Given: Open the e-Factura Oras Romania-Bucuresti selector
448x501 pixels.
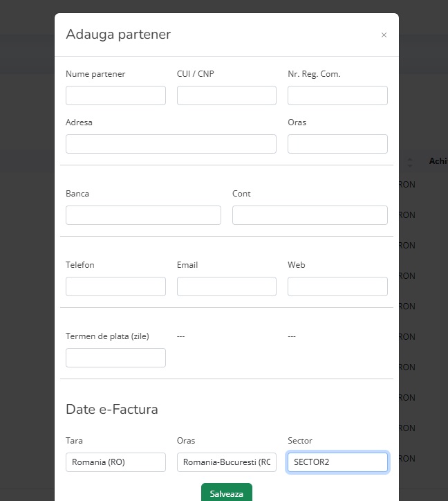Looking at the screenshot, I should 226,462.
